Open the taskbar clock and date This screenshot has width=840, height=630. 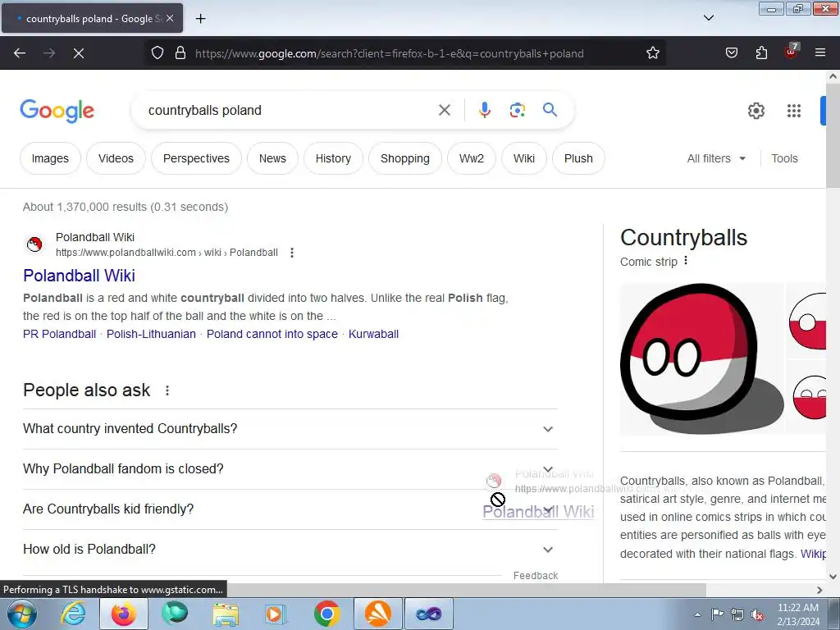coord(798,614)
